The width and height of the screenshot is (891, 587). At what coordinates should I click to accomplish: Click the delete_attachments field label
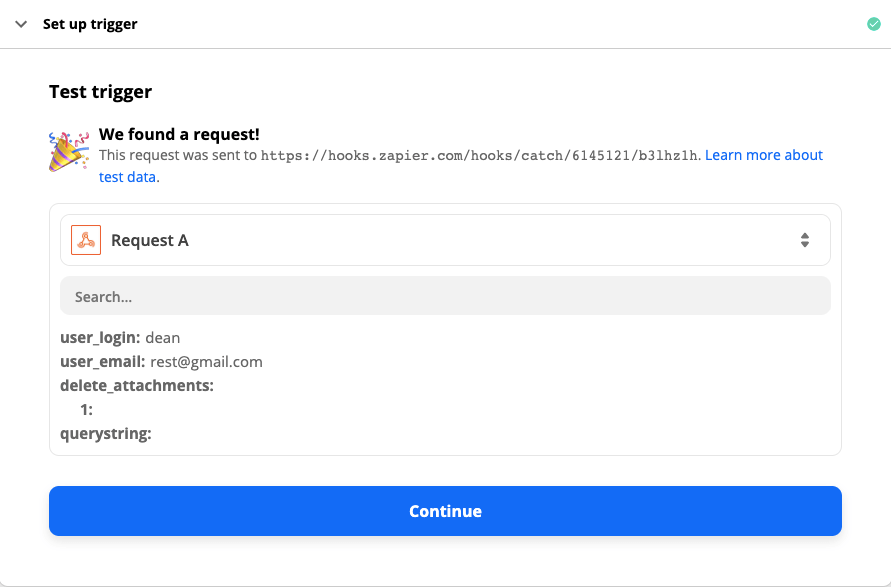click(x=137, y=386)
